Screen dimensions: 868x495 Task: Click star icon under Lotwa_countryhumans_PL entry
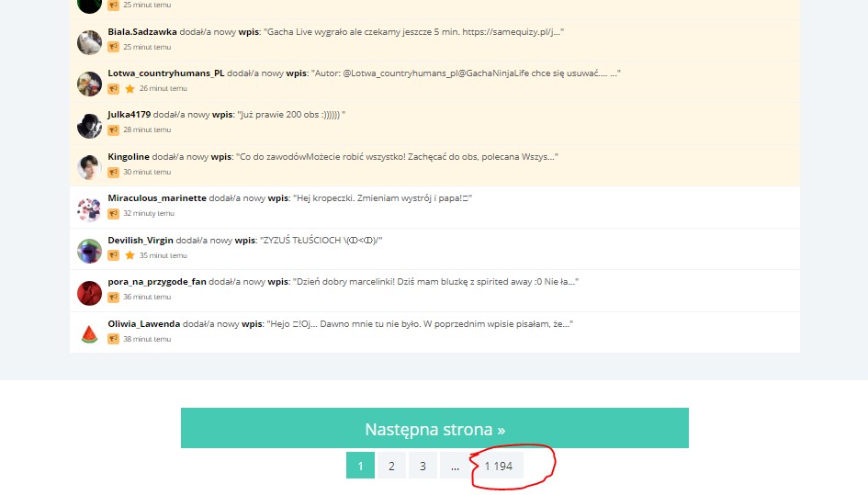[130, 88]
